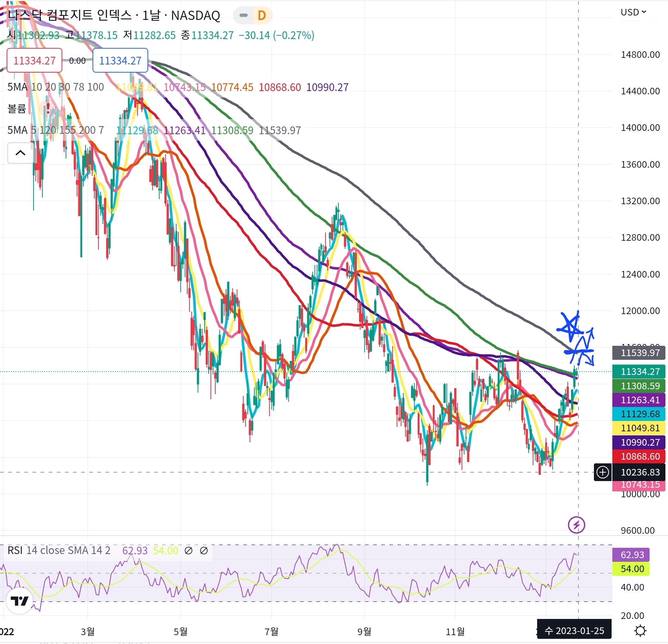The image size is (668, 644).
Task: Open the chart settings gear icon
Action: click(x=640, y=631)
